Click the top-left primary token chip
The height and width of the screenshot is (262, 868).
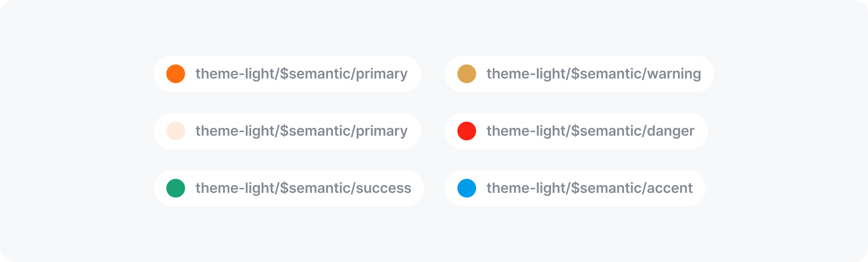(x=287, y=74)
